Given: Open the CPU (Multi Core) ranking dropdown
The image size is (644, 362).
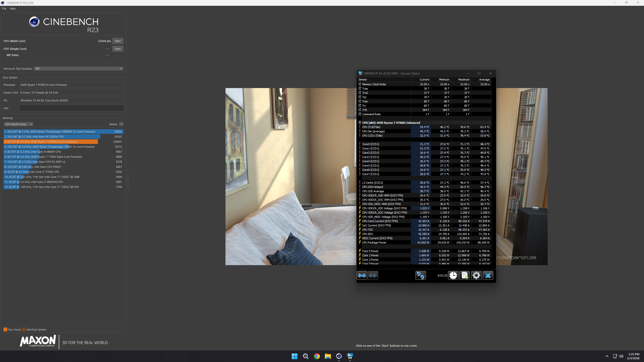Looking at the screenshot, I should click(19, 124).
